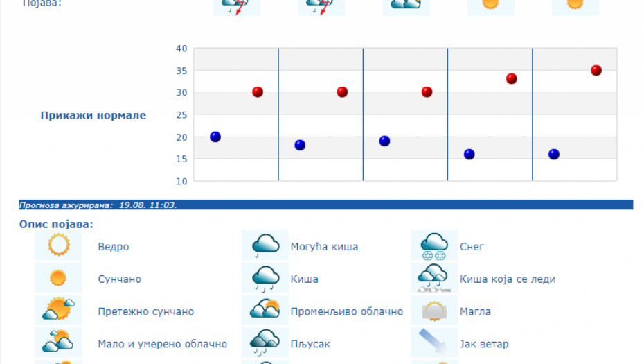Viewport: 644px width, 364px height.
Task: Click the Променљиво облачно text label
Action: pos(346,311)
